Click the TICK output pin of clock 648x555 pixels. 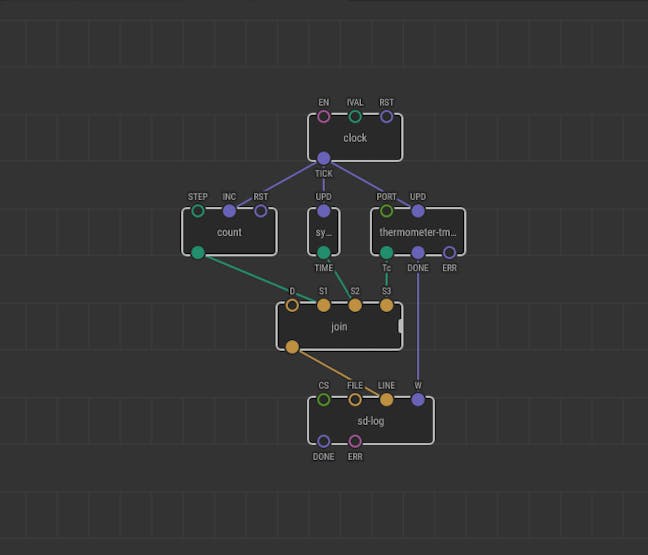[x=324, y=158]
